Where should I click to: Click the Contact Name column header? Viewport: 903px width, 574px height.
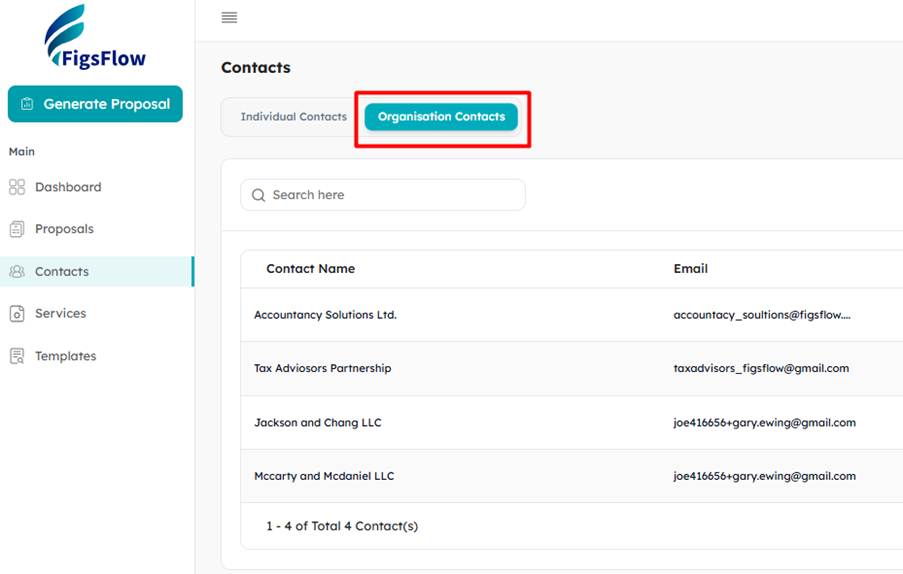(310, 269)
